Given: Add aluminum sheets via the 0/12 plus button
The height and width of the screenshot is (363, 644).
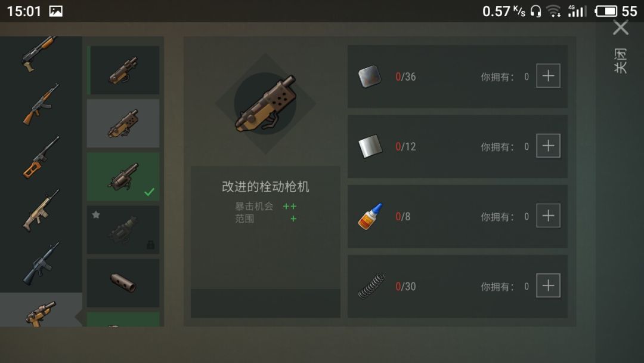Looking at the screenshot, I should click(549, 146).
